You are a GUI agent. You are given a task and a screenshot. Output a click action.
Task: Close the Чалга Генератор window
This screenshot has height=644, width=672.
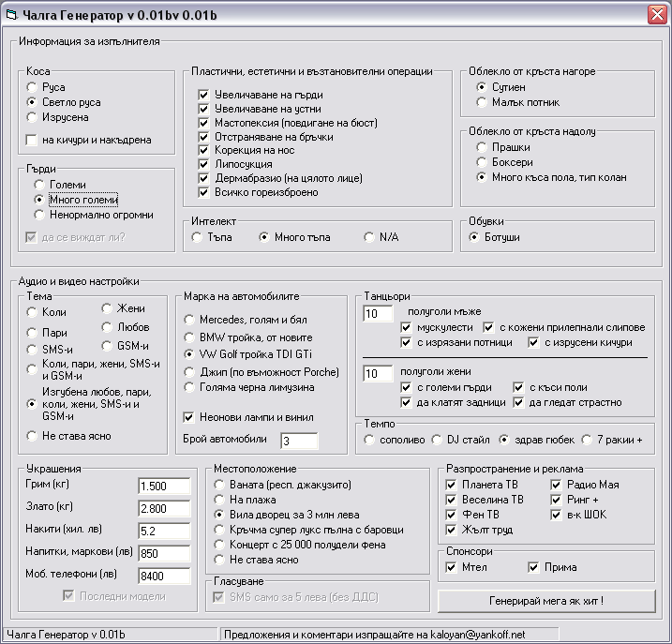(657, 14)
